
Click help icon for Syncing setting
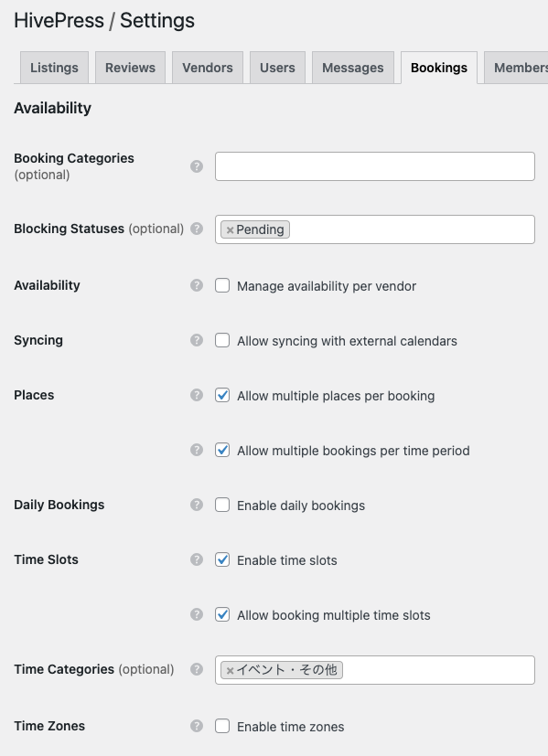pyautogui.click(x=197, y=340)
